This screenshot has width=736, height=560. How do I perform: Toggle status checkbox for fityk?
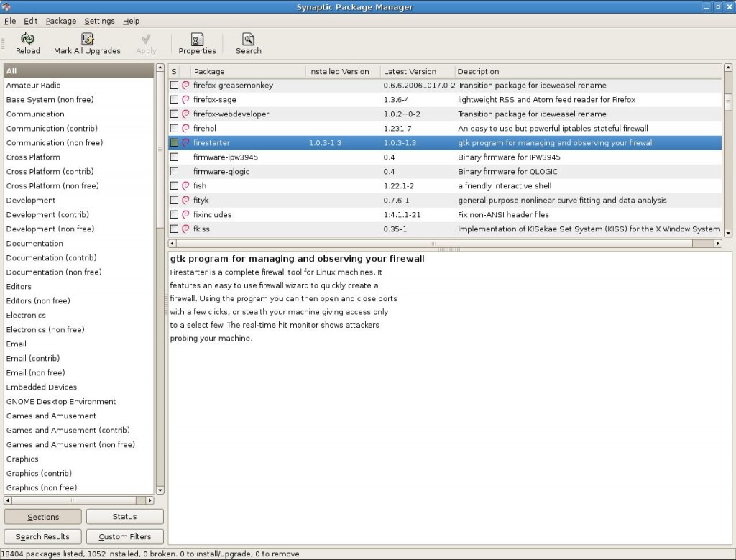174,200
